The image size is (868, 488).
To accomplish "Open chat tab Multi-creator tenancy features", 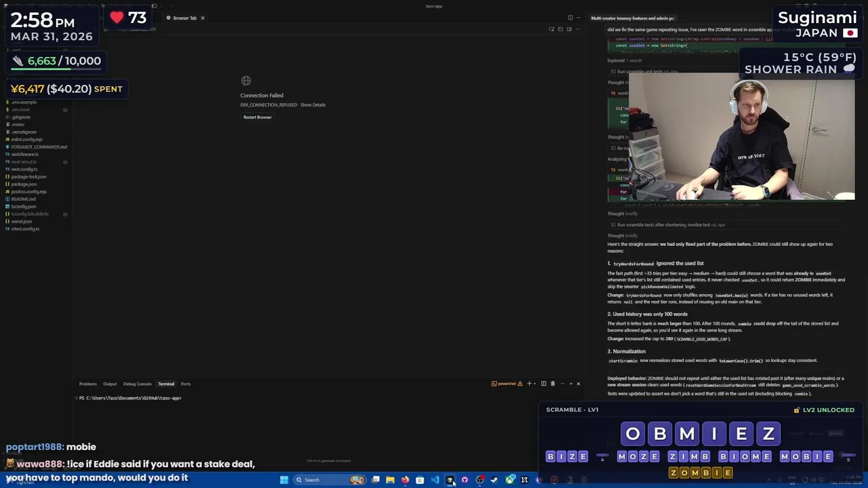I will coord(632,18).
